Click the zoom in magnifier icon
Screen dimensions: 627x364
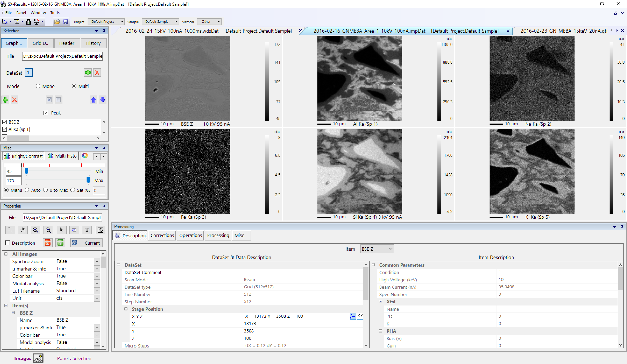tap(36, 230)
